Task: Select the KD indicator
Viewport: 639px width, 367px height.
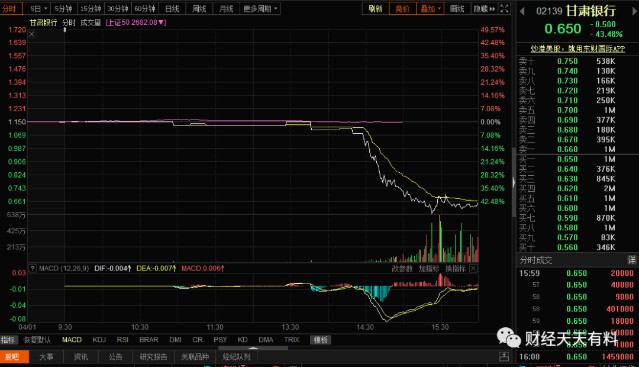Action: point(242,340)
